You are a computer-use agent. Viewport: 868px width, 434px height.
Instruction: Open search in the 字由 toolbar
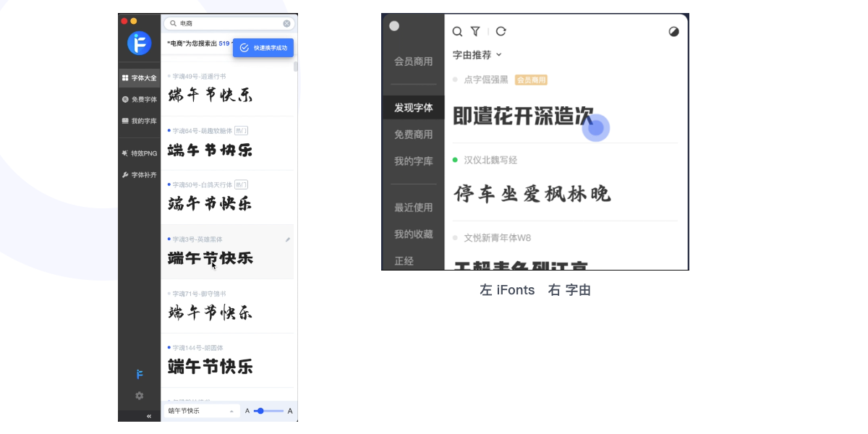[457, 32]
